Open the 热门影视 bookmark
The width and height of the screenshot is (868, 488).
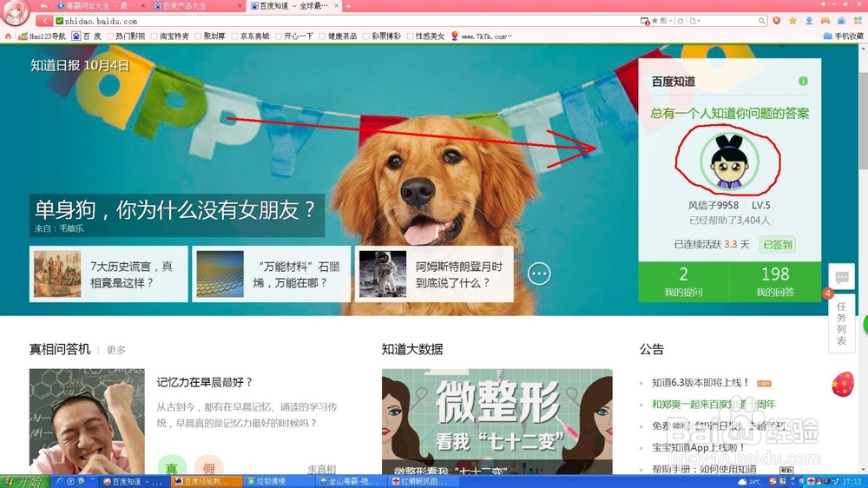pyautogui.click(x=126, y=36)
